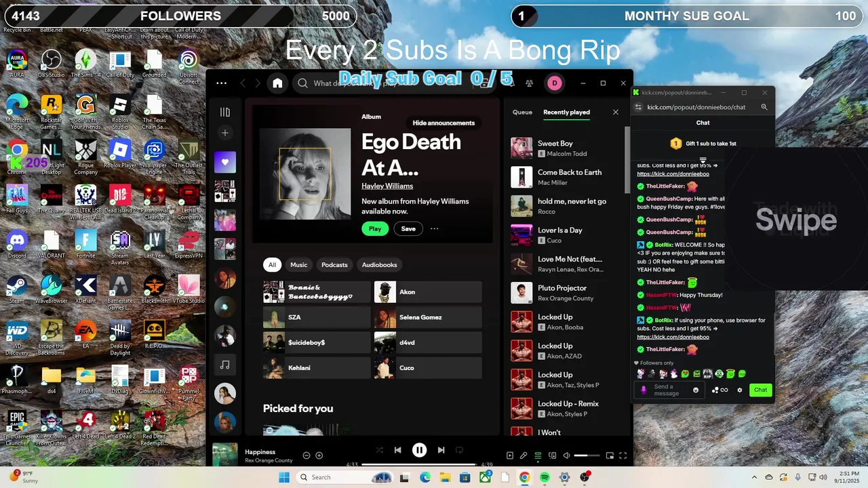Open d4vd shortcut tile
The width and height of the screenshot is (868, 488).
tap(428, 343)
